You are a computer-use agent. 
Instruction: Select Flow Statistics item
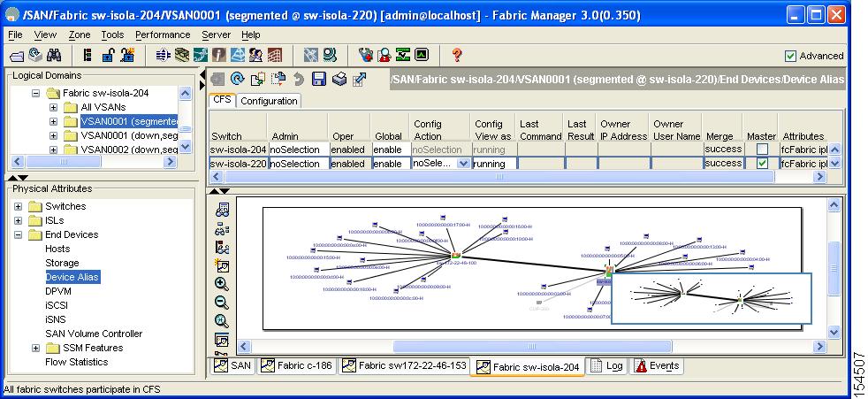coord(76,362)
